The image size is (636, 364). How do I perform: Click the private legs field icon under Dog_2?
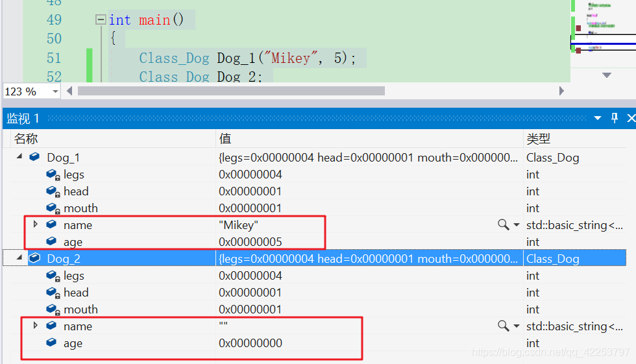53,276
